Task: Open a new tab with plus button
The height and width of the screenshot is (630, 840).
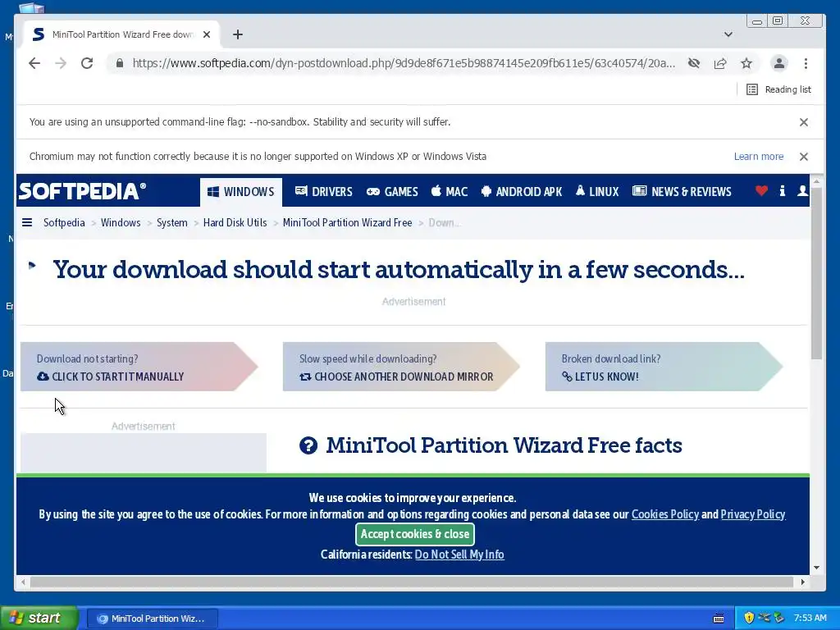Action: click(x=238, y=34)
